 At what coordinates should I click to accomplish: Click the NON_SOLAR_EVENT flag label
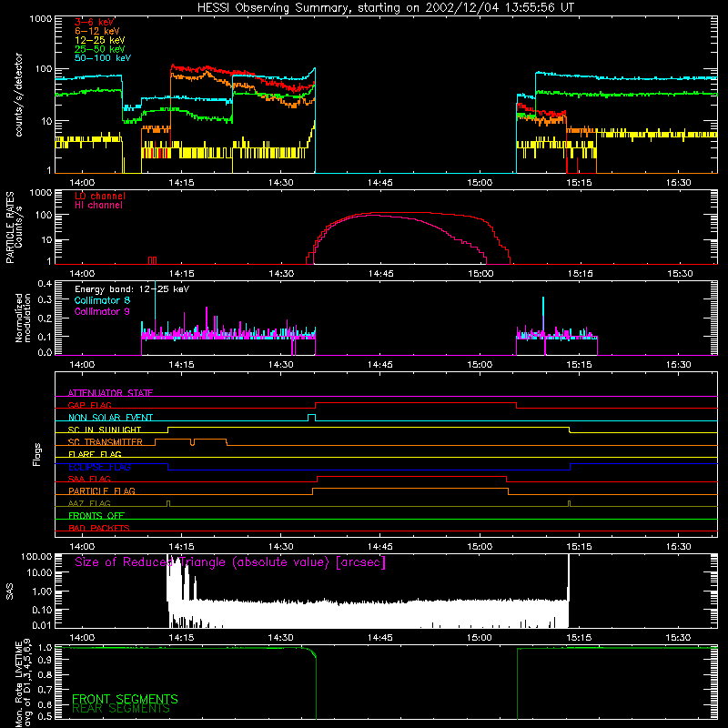point(110,418)
